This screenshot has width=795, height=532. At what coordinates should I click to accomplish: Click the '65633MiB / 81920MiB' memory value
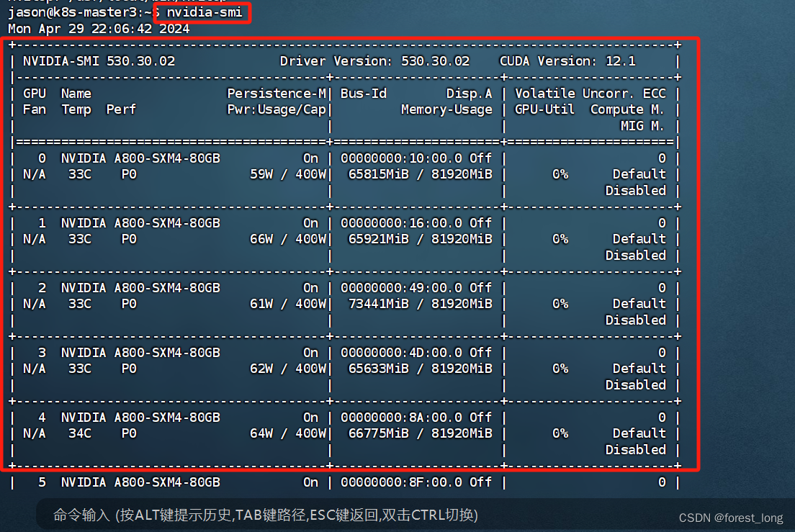pyautogui.click(x=421, y=369)
